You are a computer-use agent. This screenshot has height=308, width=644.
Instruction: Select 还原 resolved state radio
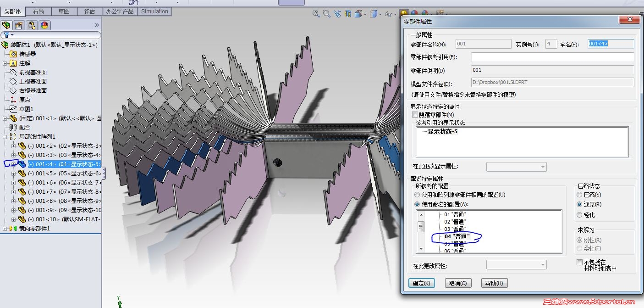(580, 204)
